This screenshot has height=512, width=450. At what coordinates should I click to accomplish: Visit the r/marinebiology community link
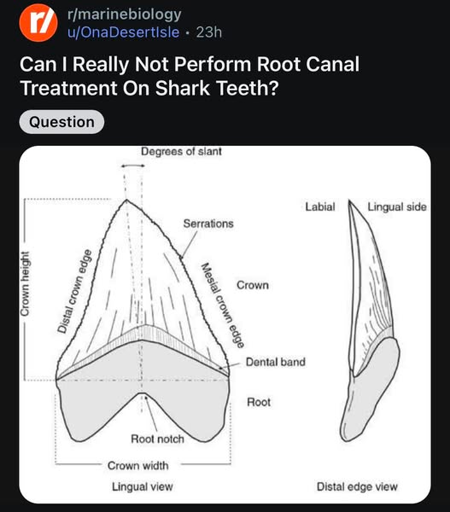(x=124, y=14)
